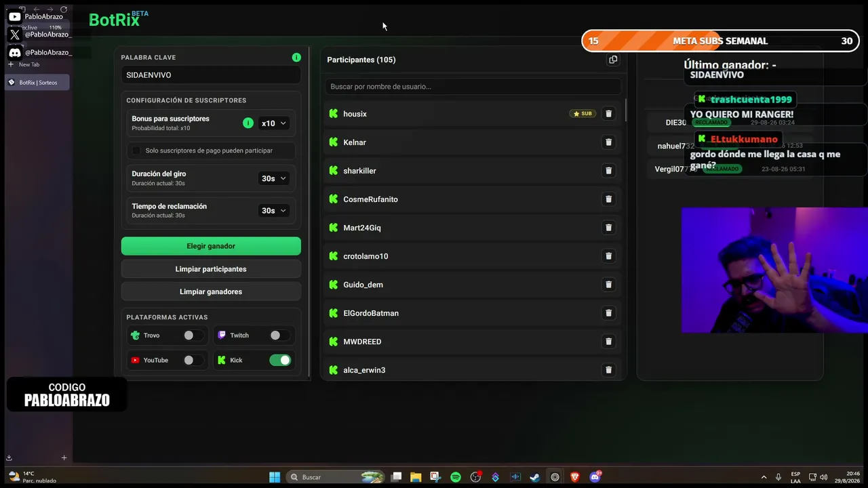This screenshot has width=868, height=488.
Task: Show info for Palabra Clave
Action: pos(296,58)
